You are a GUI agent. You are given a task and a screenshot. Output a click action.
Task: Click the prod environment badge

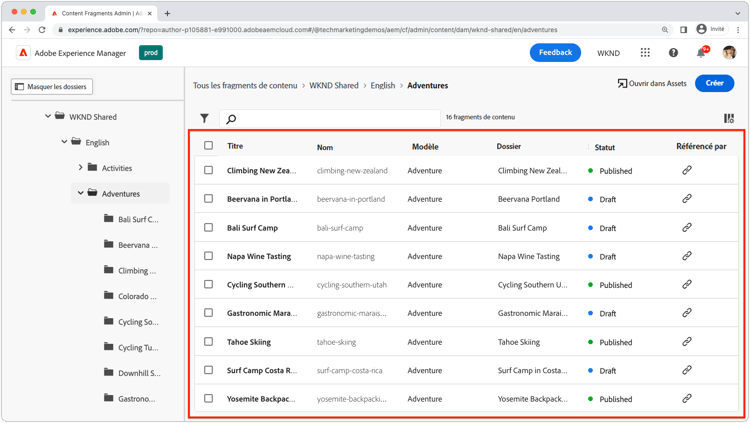(151, 53)
